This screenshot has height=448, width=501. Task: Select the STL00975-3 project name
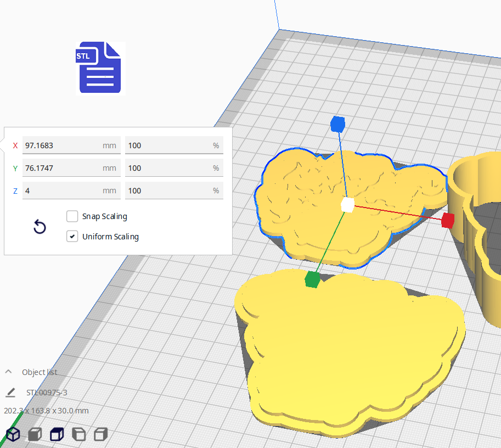pyautogui.click(x=47, y=393)
